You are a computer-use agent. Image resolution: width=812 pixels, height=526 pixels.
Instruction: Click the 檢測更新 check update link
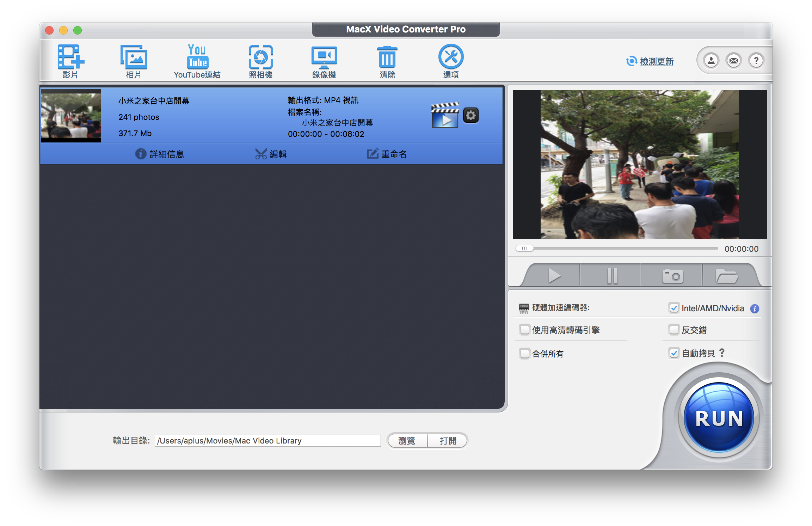point(656,61)
